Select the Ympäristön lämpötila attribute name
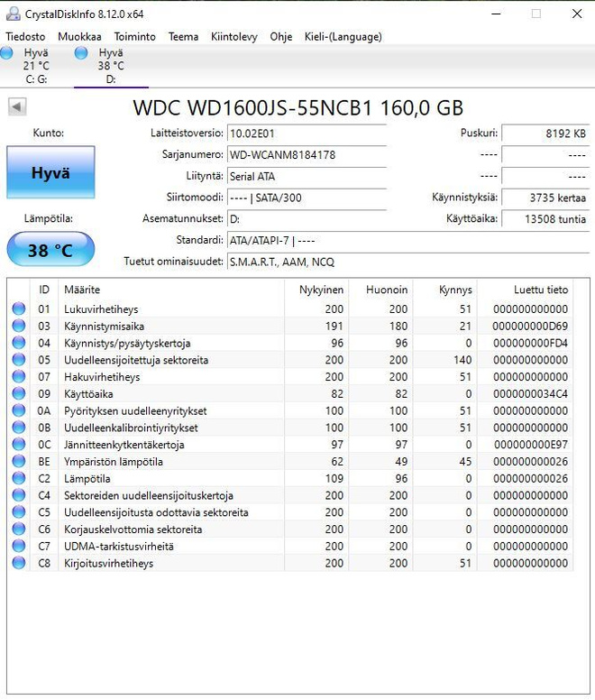This screenshot has height=700, width=595. pos(114,462)
